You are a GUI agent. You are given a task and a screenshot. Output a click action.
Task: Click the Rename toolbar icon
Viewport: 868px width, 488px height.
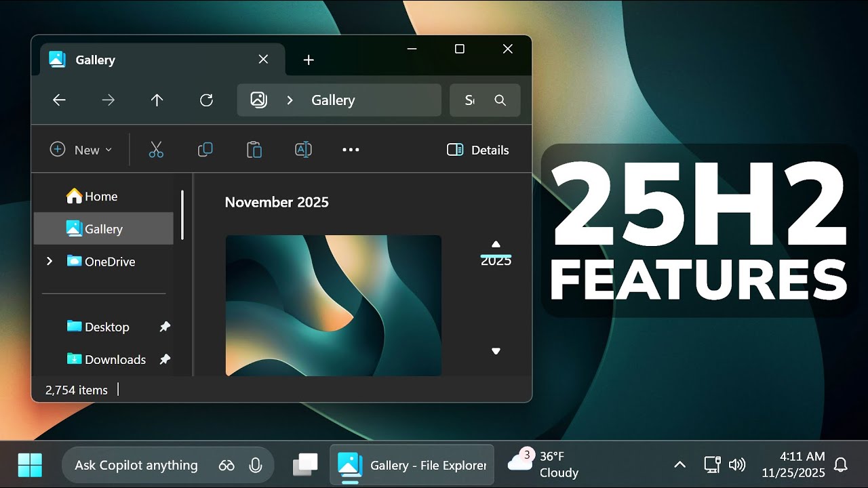click(x=303, y=150)
